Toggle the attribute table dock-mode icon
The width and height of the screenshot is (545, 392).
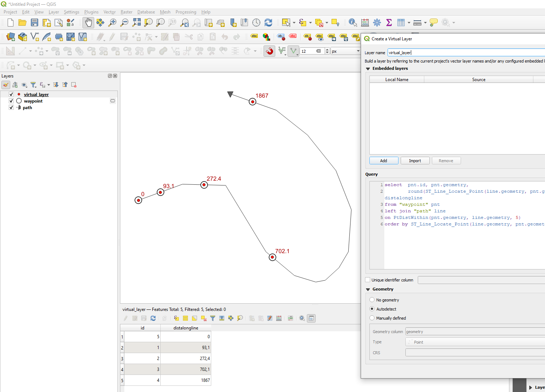311,318
